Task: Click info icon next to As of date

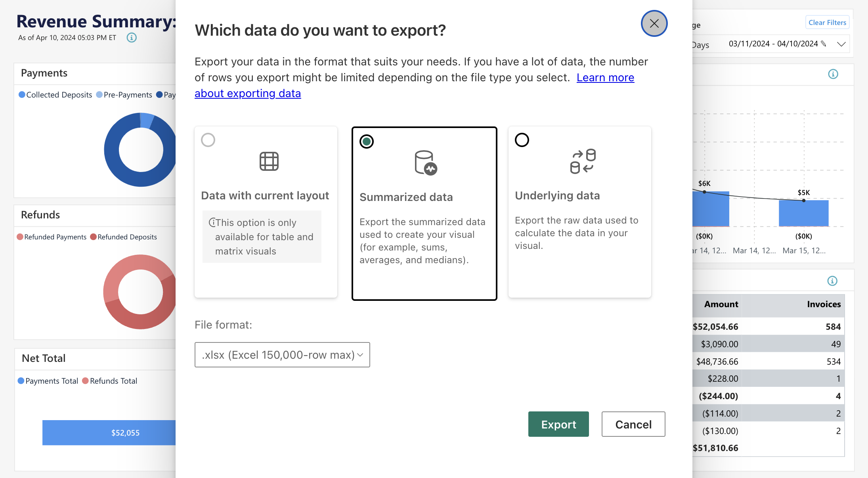Action: (x=132, y=38)
